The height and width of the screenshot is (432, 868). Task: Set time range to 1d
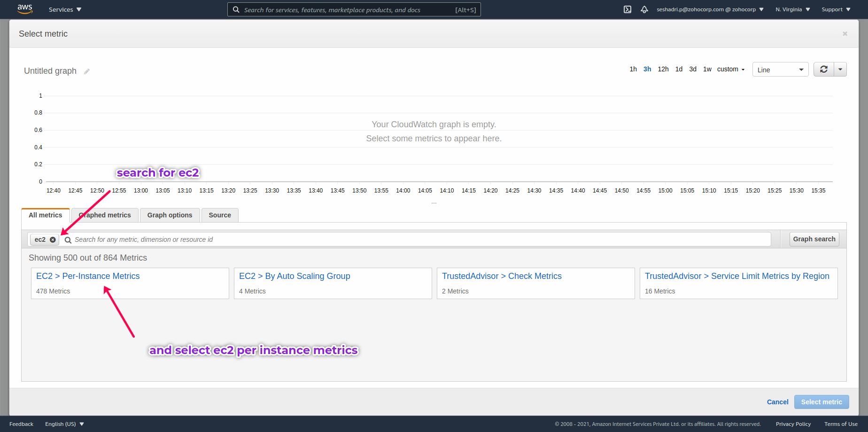click(x=679, y=69)
